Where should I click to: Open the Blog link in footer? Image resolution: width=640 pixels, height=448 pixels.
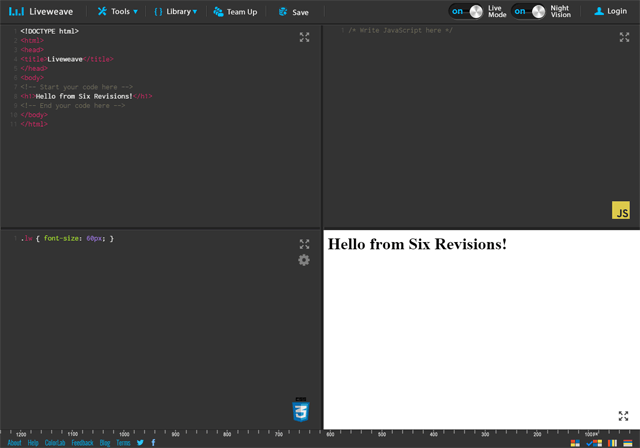pyautogui.click(x=105, y=443)
